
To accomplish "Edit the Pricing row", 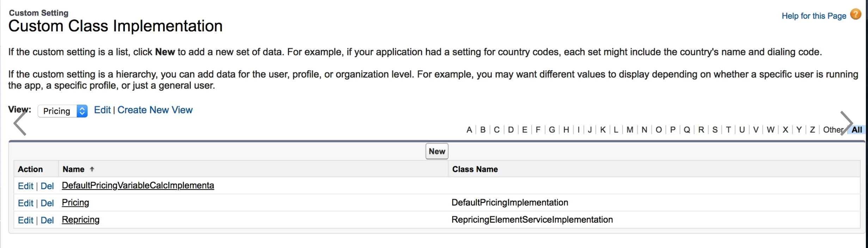I will [x=25, y=203].
